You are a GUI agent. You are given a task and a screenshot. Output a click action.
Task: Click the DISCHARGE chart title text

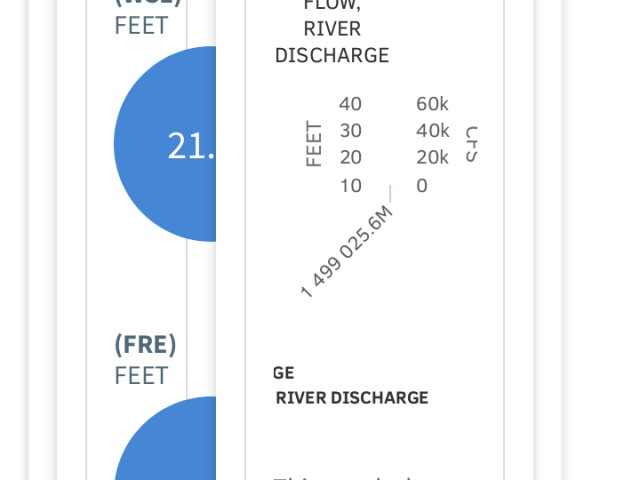332,56
